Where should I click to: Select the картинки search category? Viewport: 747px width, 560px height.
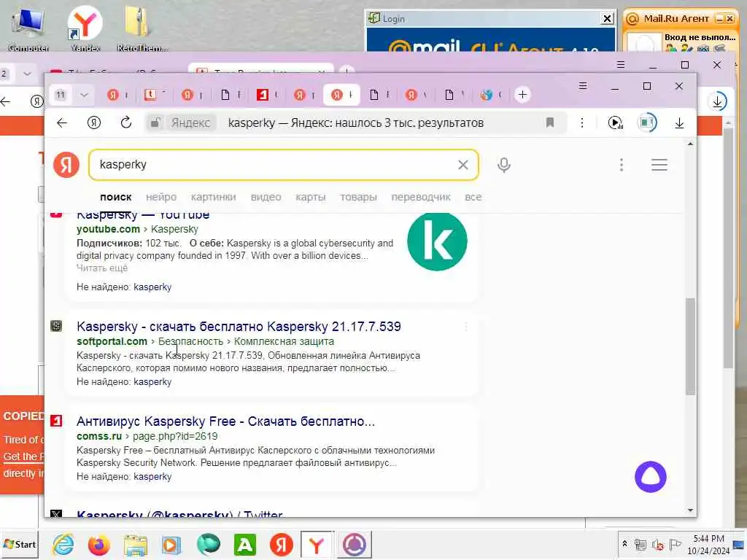214,197
